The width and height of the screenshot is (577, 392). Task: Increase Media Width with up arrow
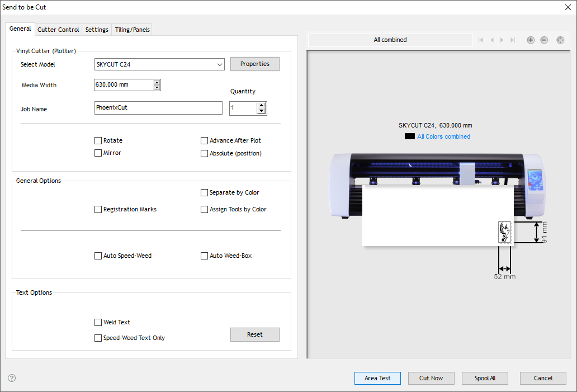(x=157, y=82)
